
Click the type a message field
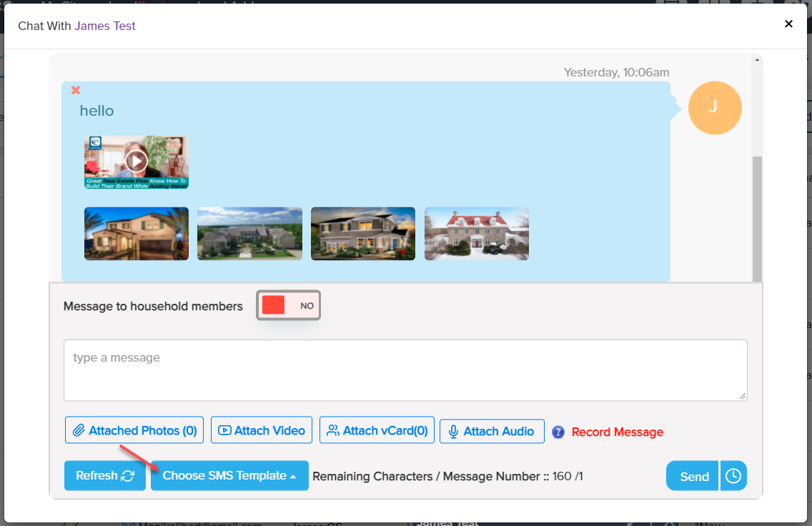405,370
